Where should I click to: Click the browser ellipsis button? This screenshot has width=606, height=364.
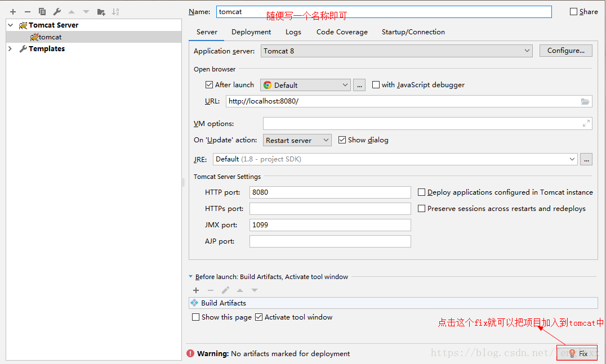pyautogui.click(x=359, y=85)
